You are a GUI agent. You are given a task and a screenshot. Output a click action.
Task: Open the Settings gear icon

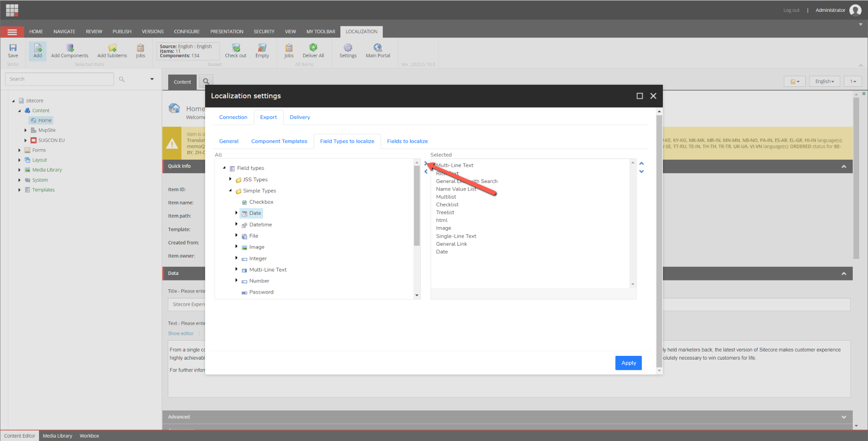pyautogui.click(x=348, y=50)
